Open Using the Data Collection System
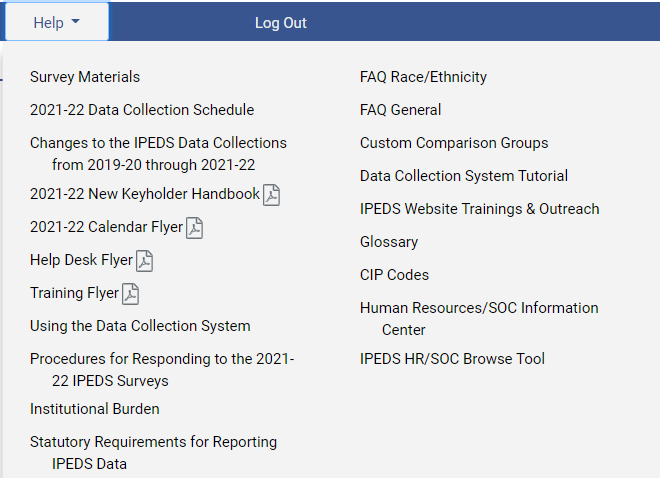 pyautogui.click(x=140, y=326)
